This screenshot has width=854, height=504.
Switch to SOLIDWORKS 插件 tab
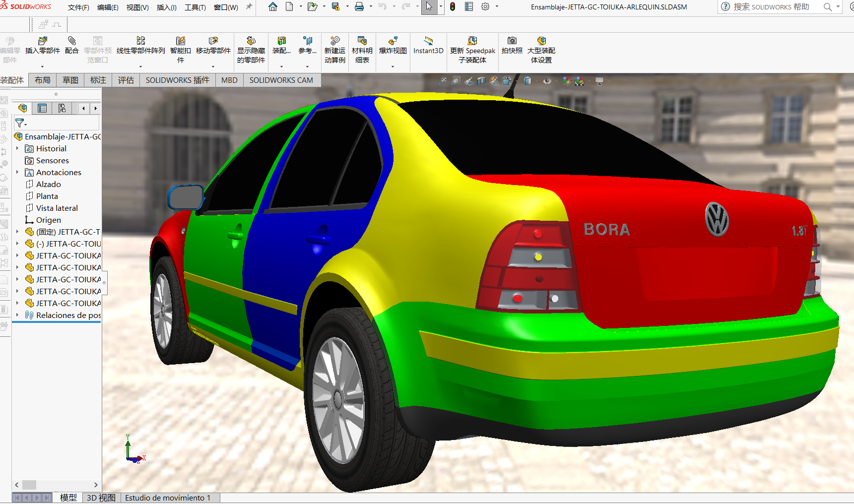coord(178,80)
